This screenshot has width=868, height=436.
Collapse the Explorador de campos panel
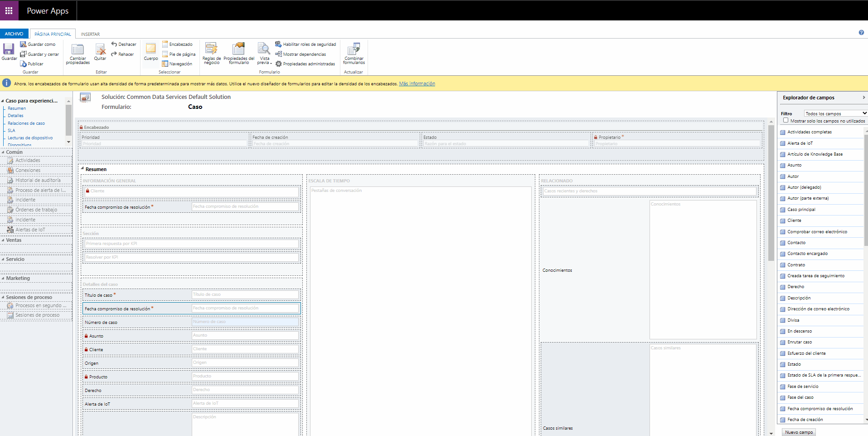coord(864,98)
